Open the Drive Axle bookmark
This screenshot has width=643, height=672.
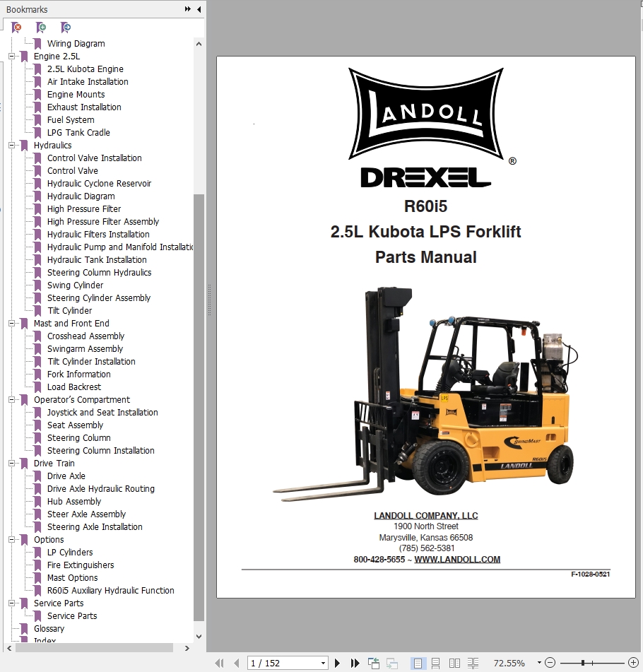click(x=66, y=476)
